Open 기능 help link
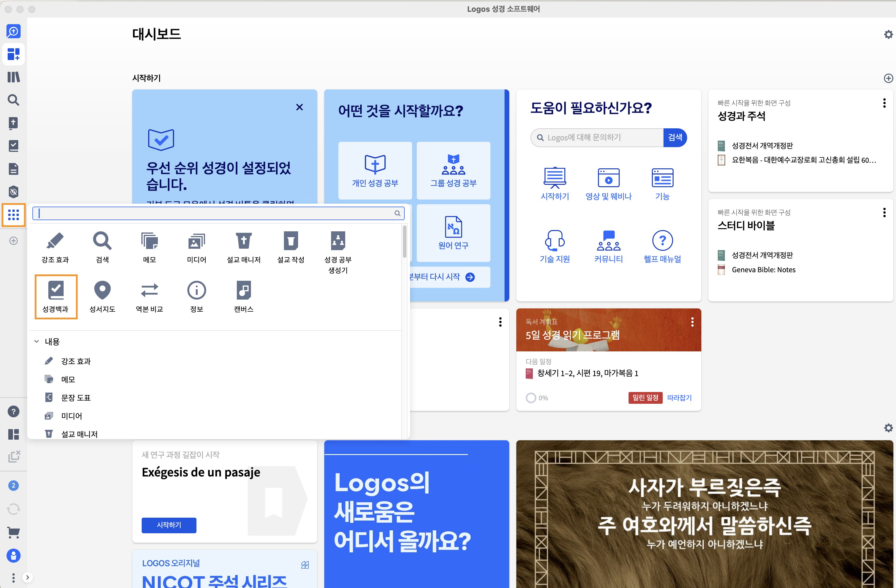Image resolution: width=896 pixels, height=588 pixels. pyautogui.click(x=662, y=184)
